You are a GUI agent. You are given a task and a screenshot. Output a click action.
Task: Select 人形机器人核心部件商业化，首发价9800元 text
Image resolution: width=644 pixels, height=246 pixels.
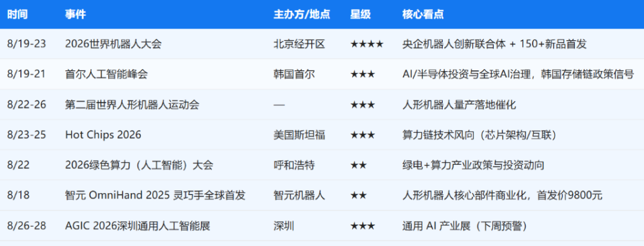(x=502, y=196)
